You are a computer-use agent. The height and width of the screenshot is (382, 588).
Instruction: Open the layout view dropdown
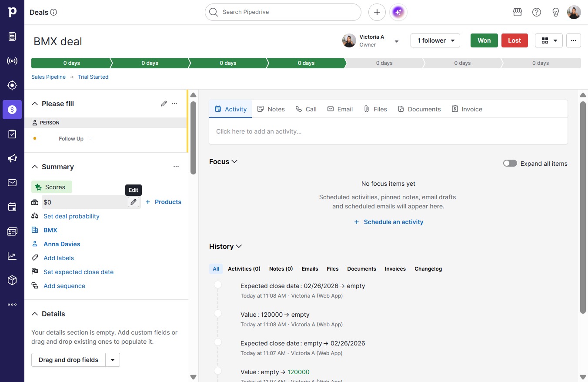[x=549, y=40]
